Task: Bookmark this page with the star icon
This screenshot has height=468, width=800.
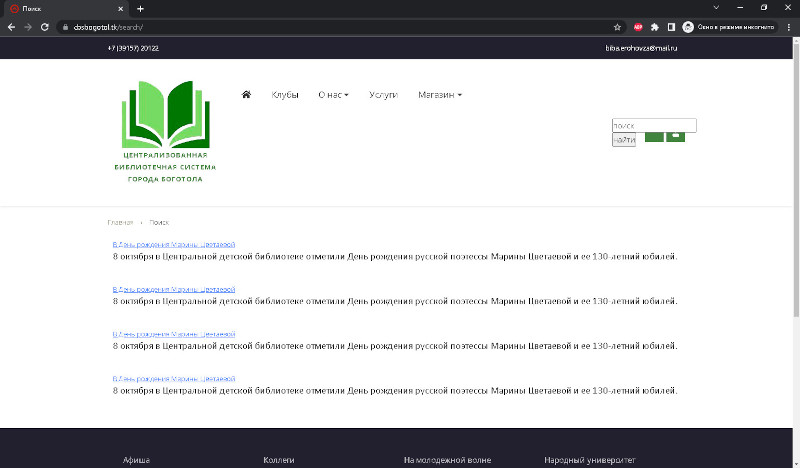Action: [x=617, y=27]
